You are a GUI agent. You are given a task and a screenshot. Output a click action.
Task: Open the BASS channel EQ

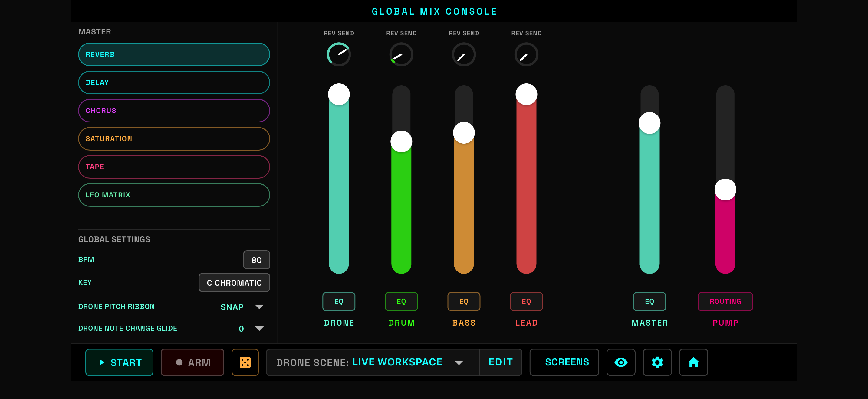(464, 301)
